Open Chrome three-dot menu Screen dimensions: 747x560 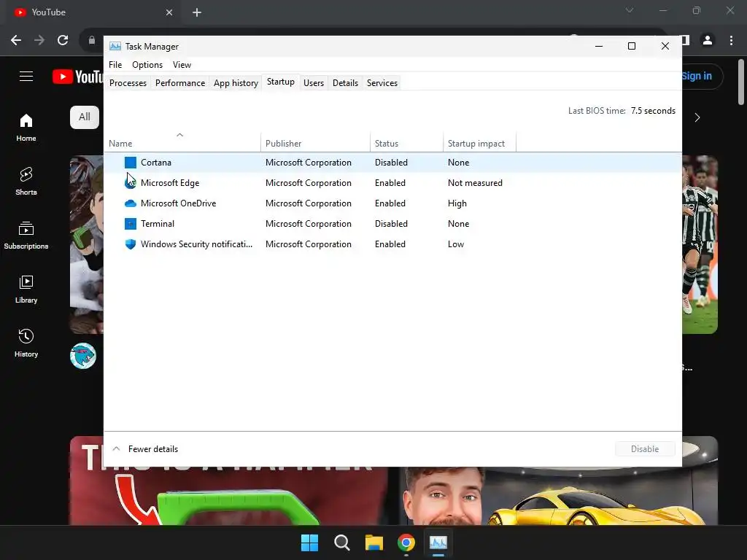click(731, 41)
